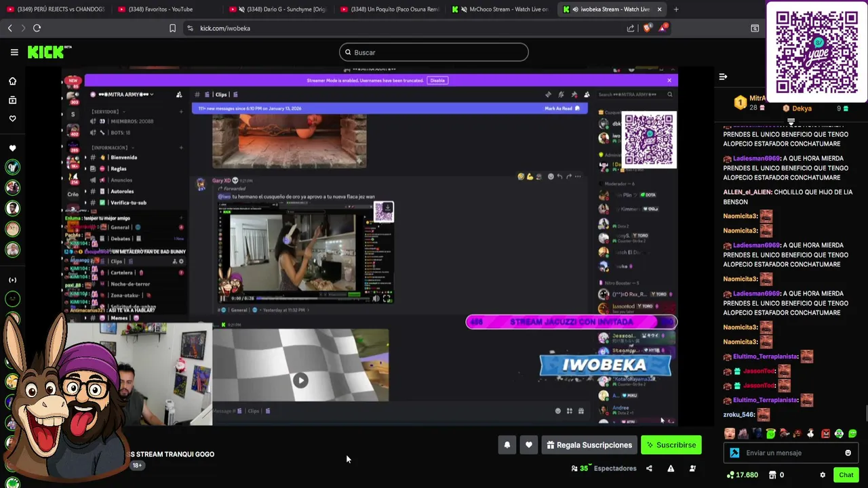The height and width of the screenshot is (488, 868).
Task: Click Regala Suscripciones button
Action: coord(589,445)
